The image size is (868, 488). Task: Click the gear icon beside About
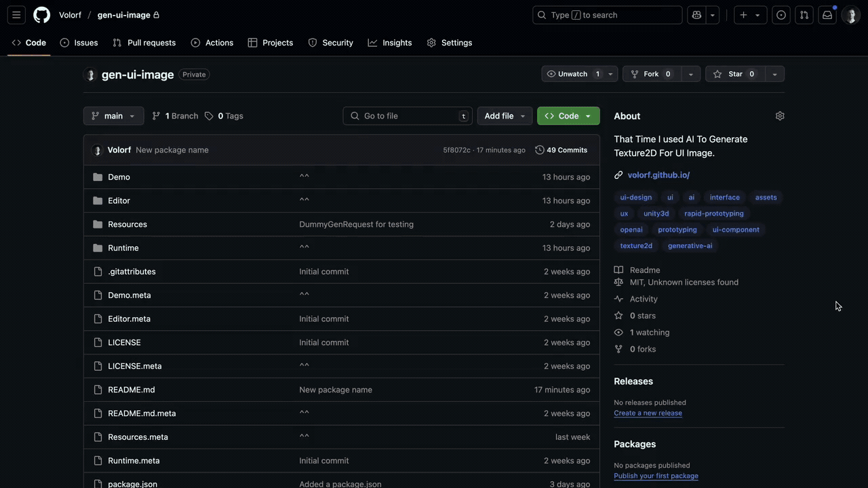pyautogui.click(x=780, y=116)
